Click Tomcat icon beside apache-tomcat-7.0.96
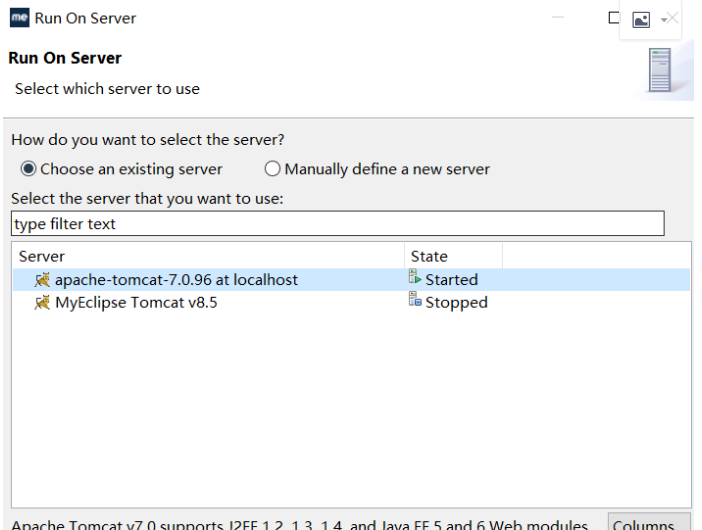 43,280
